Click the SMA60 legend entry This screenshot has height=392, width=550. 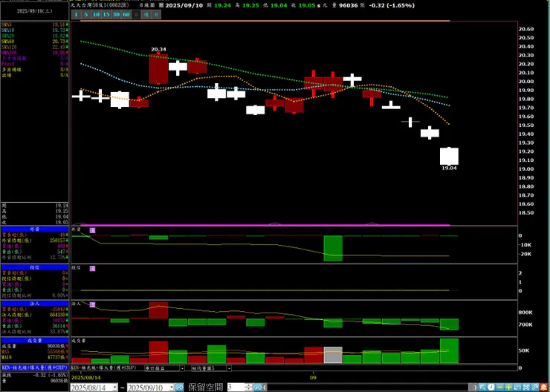(34, 42)
